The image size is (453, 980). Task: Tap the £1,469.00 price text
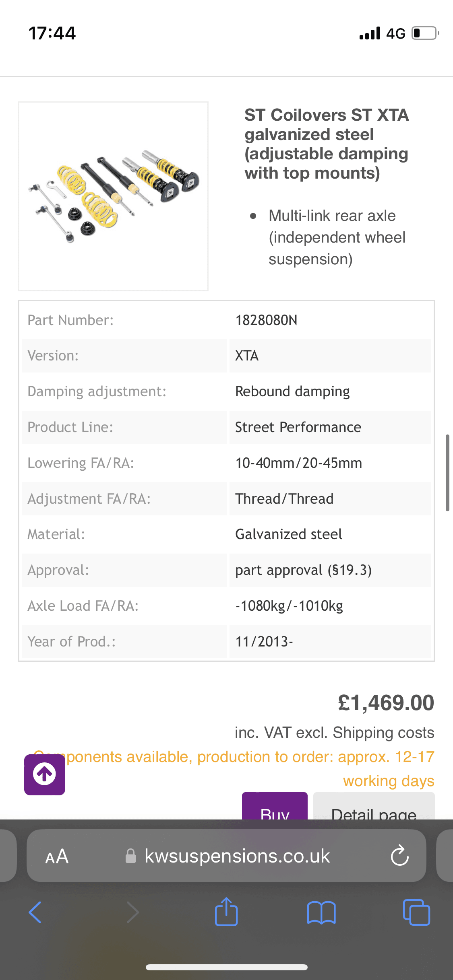click(x=386, y=703)
